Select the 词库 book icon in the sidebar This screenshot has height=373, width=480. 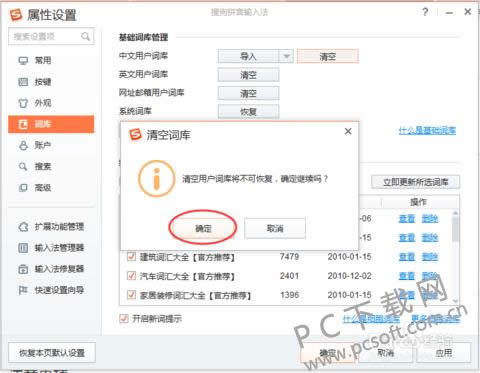click(x=23, y=124)
